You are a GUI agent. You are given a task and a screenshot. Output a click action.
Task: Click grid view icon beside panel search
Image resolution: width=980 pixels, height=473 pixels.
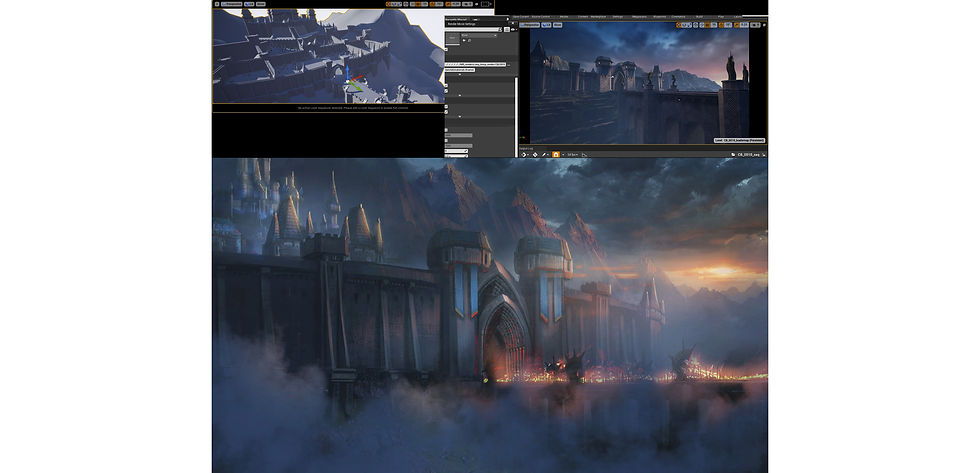point(507,29)
